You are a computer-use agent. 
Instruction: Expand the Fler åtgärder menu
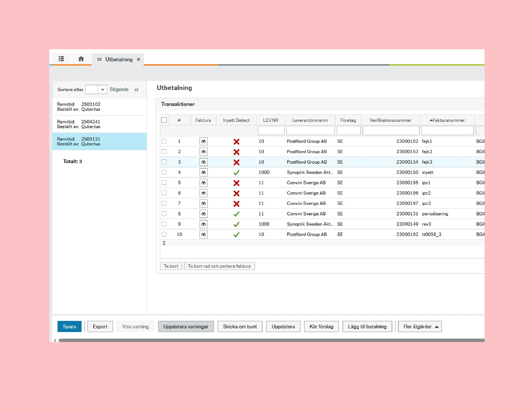[x=420, y=327]
